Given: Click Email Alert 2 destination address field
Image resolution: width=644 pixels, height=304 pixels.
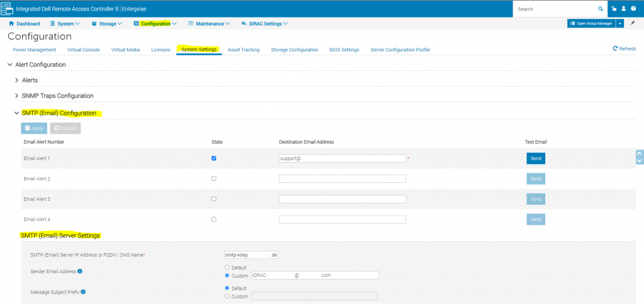Looking at the screenshot, I should [x=343, y=179].
